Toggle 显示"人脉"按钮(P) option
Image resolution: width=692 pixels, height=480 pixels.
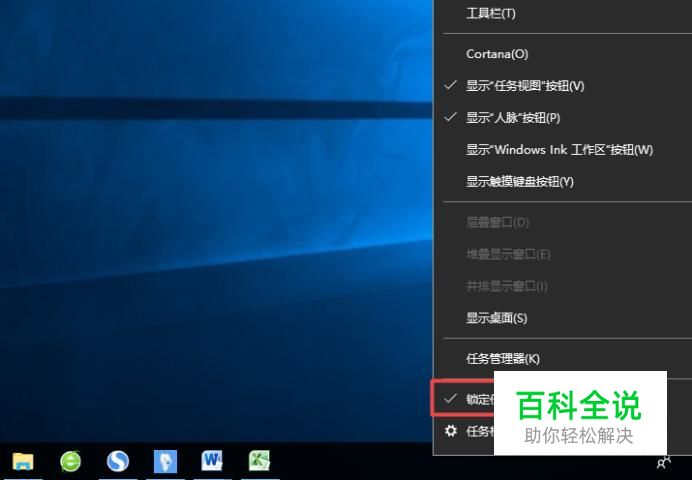(563, 118)
